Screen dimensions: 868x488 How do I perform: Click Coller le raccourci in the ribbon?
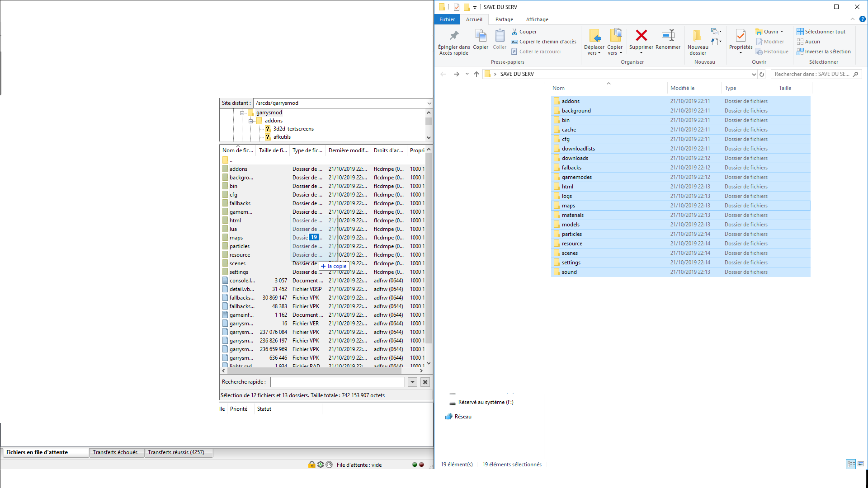[x=536, y=52]
